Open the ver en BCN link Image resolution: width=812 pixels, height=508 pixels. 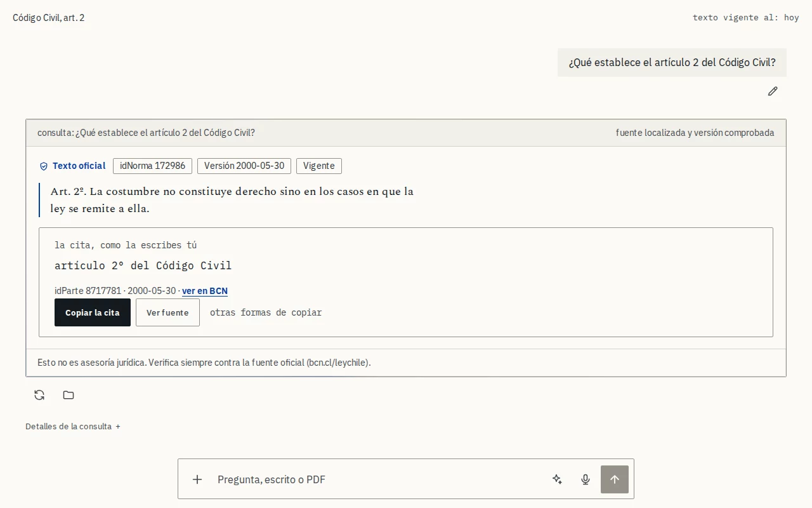pos(205,291)
